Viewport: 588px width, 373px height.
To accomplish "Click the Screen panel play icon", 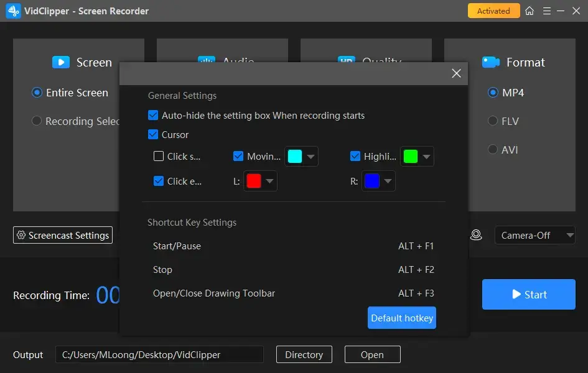I will [61, 62].
